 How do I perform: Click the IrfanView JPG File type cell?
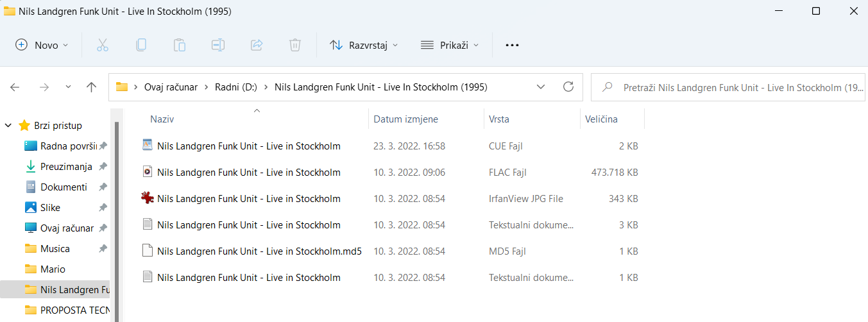[x=526, y=198]
